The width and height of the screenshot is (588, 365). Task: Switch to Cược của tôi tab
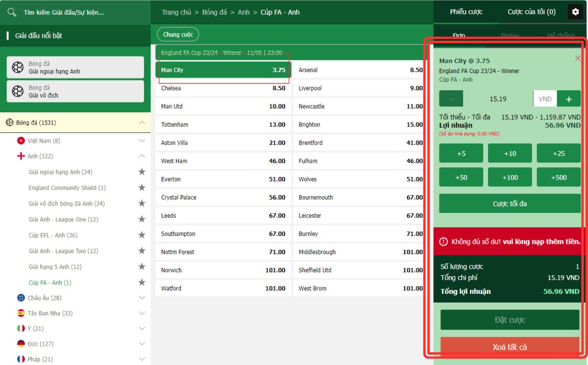point(531,12)
